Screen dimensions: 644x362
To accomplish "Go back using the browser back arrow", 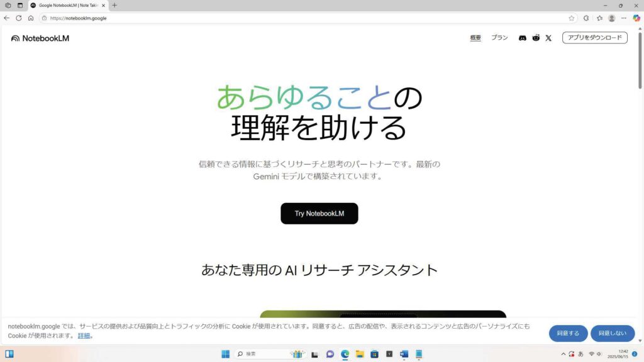I will click(6, 18).
